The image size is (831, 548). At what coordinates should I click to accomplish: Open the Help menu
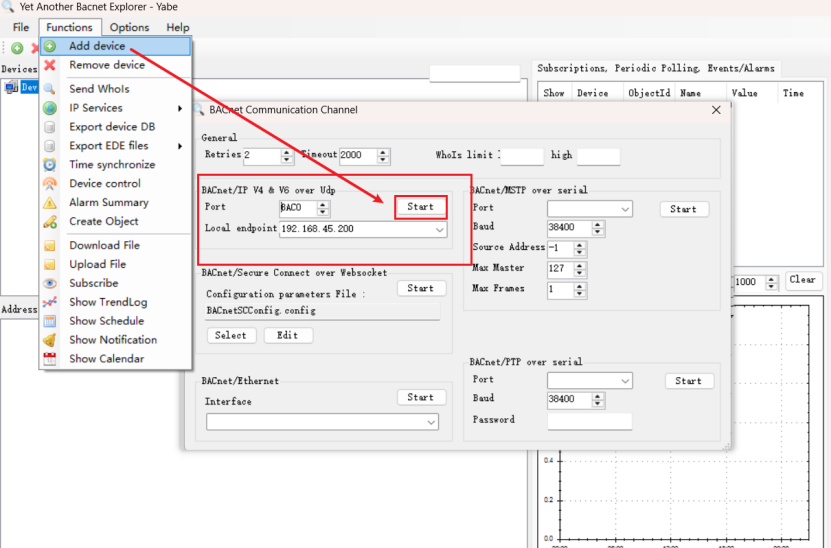pyautogui.click(x=178, y=28)
